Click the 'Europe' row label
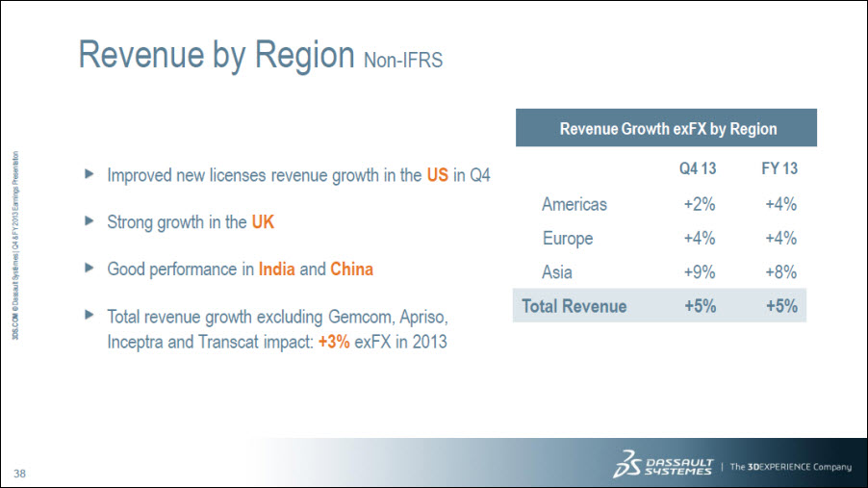 click(x=568, y=239)
